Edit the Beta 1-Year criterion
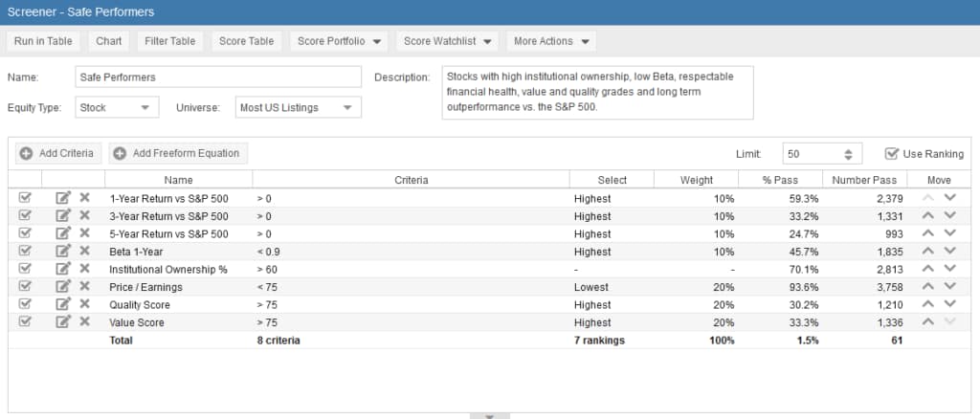The image size is (980, 419). click(64, 251)
